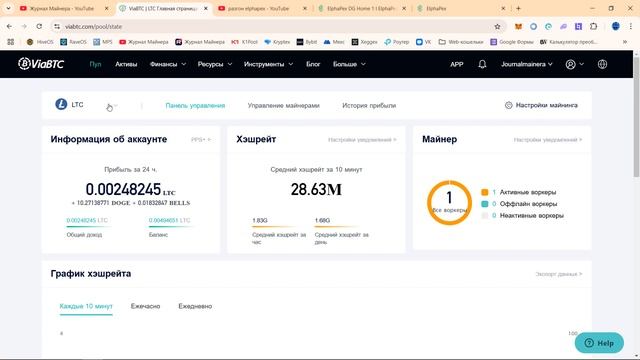The width and height of the screenshot is (640, 360).
Task: Open the Майнер card's Настройки уведомлений link
Action: coord(548,140)
